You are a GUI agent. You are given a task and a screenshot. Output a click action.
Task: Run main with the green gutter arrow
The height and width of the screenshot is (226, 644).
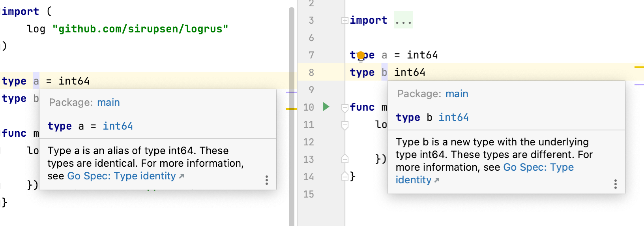326,107
